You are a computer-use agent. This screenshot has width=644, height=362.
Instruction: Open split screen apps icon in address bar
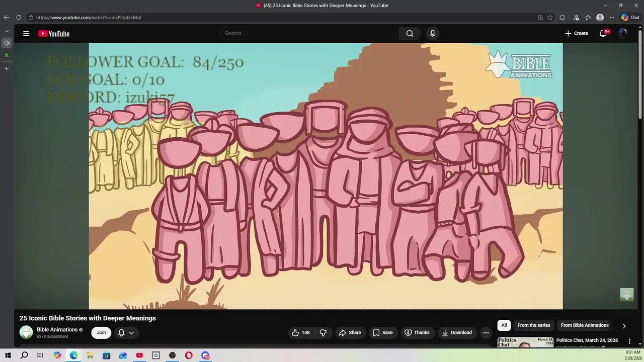click(540, 17)
